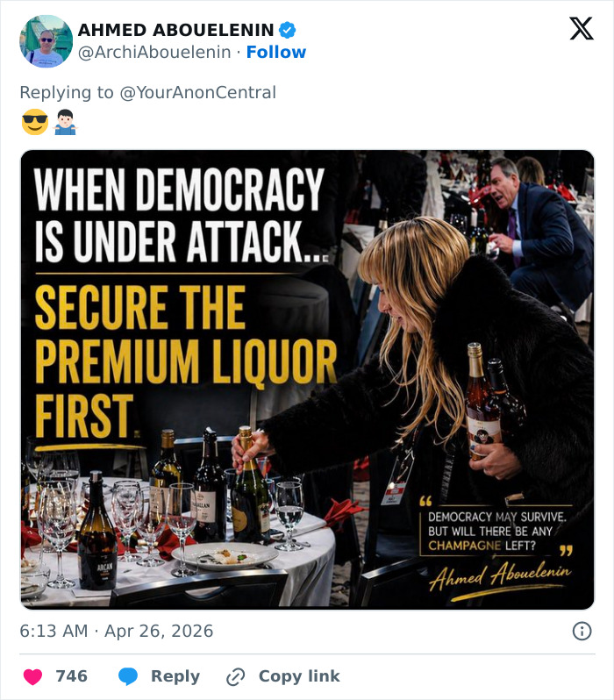This screenshot has height=700, width=614.
Task: Open Ahmed Abouelenin's profile avatar
Action: (x=46, y=41)
